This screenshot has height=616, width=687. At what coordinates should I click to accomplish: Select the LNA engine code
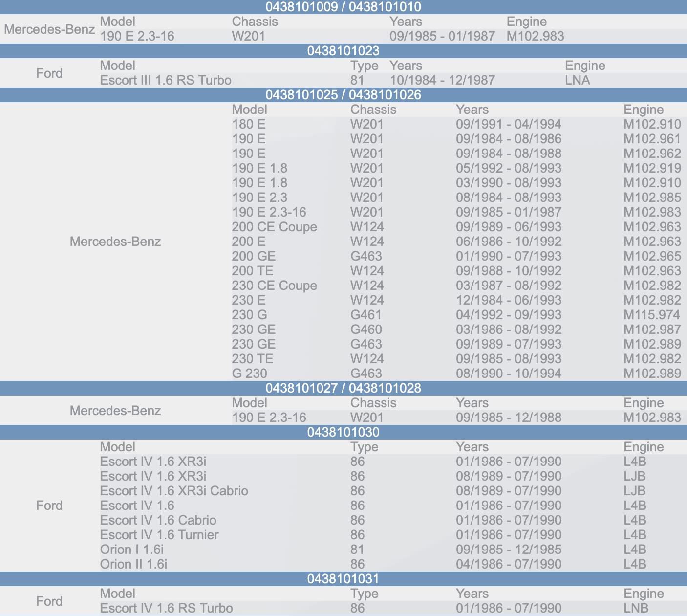578,80
